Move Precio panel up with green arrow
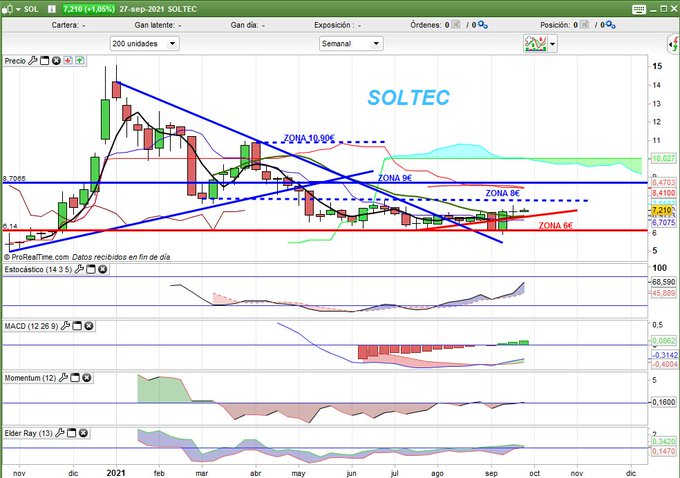This screenshot has height=478, width=680. click(x=80, y=61)
